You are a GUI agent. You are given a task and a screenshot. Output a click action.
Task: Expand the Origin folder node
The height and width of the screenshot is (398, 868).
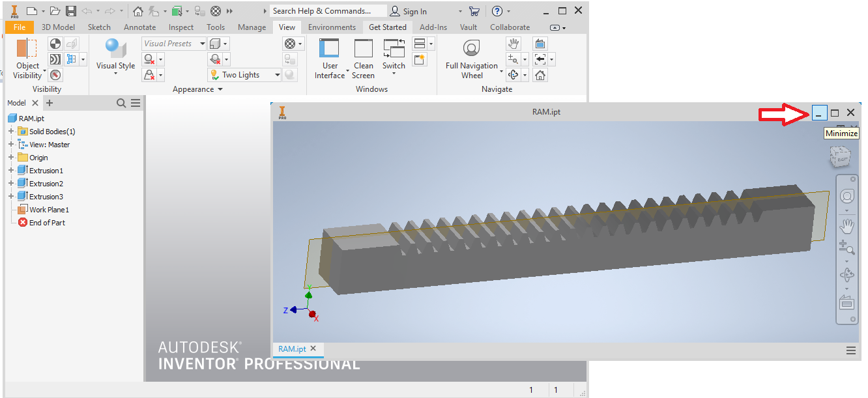tap(11, 158)
